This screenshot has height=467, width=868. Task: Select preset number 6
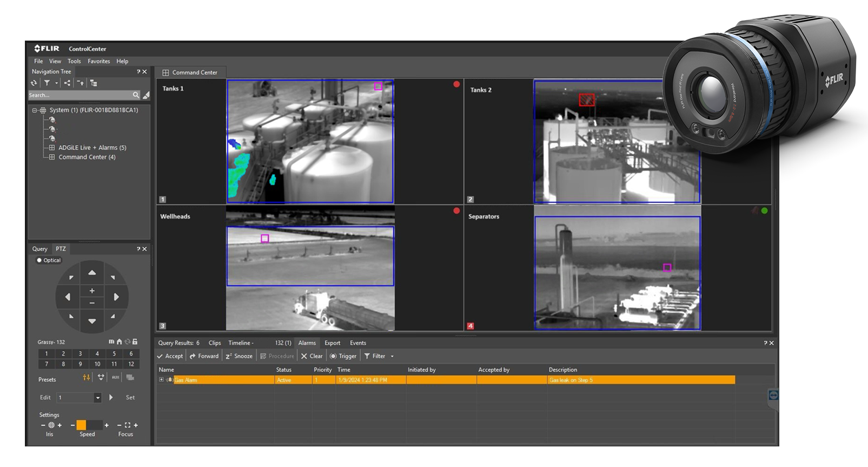(131, 354)
